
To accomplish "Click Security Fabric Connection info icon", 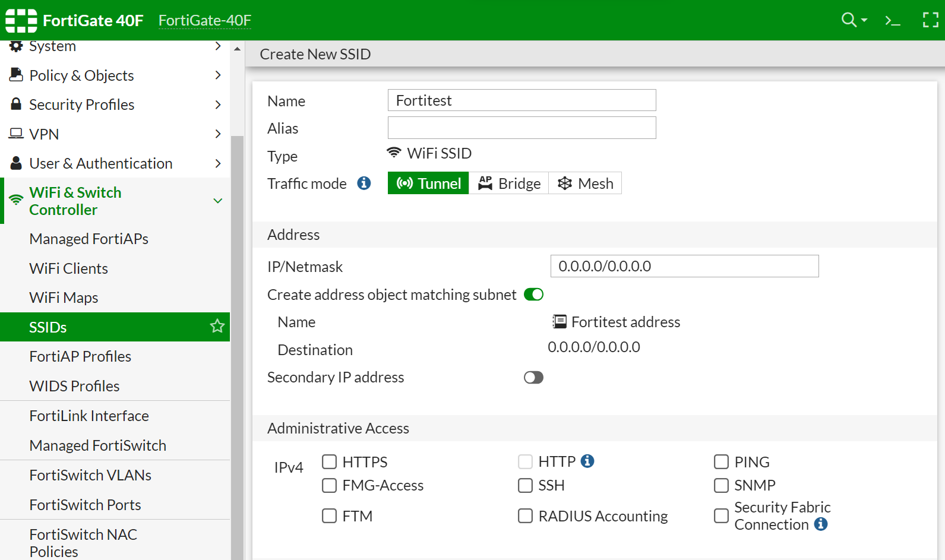I will 821,524.
